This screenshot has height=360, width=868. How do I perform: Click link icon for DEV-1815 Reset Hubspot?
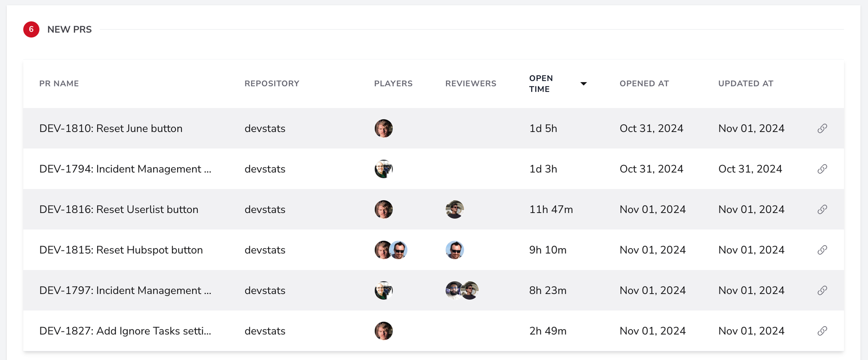point(822,250)
